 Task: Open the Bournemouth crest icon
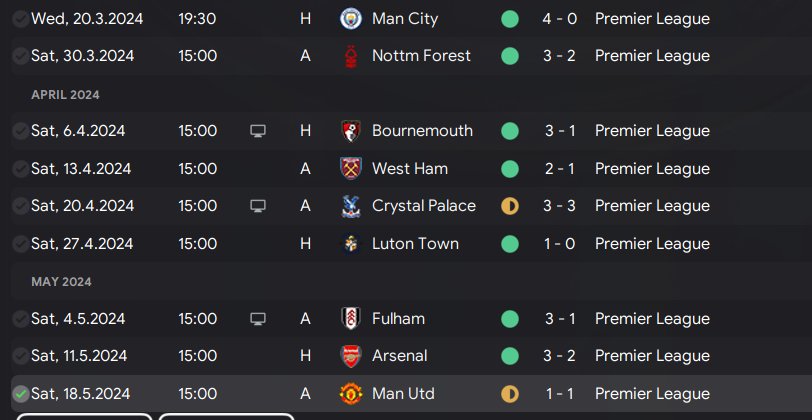pyautogui.click(x=351, y=131)
